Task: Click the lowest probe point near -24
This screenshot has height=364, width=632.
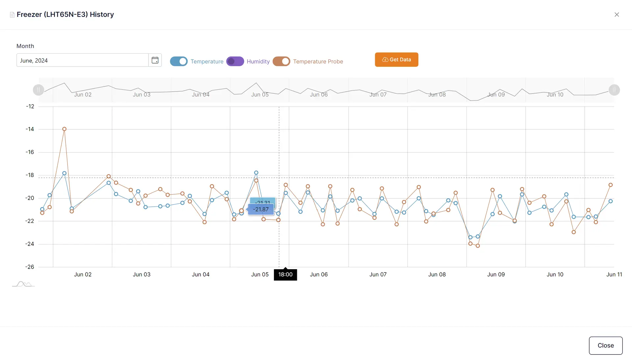Action: click(478, 246)
